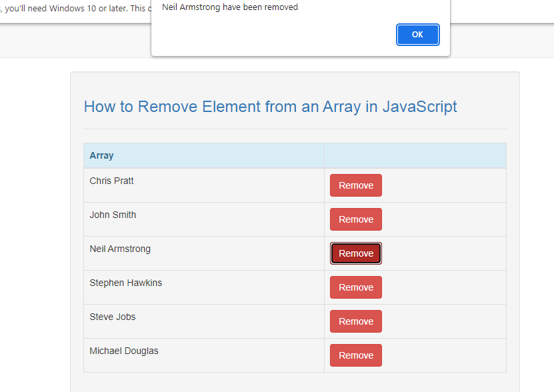Viewport: 554px width, 392px height.
Task: Remove Steve Jobs from the array
Action: pyautogui.click(x=356, y=321)
